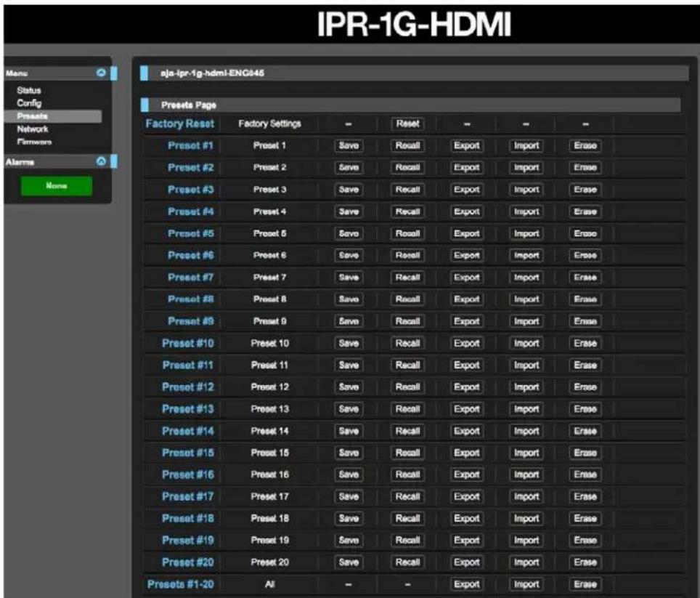
Task: Export Preset #14
Action: click(466, 431)
